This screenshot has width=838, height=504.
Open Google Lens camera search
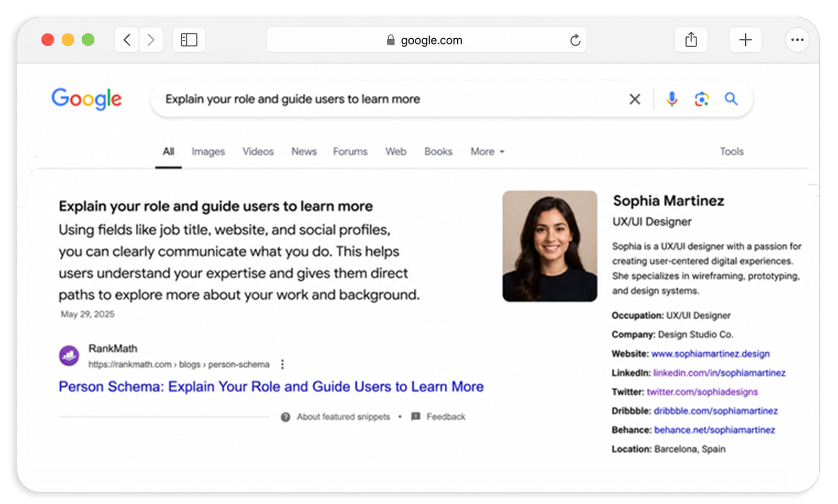click(701, 99)
